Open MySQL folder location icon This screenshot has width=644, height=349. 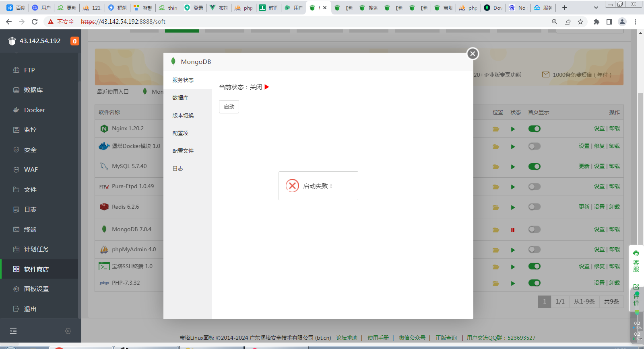(496, 167)
